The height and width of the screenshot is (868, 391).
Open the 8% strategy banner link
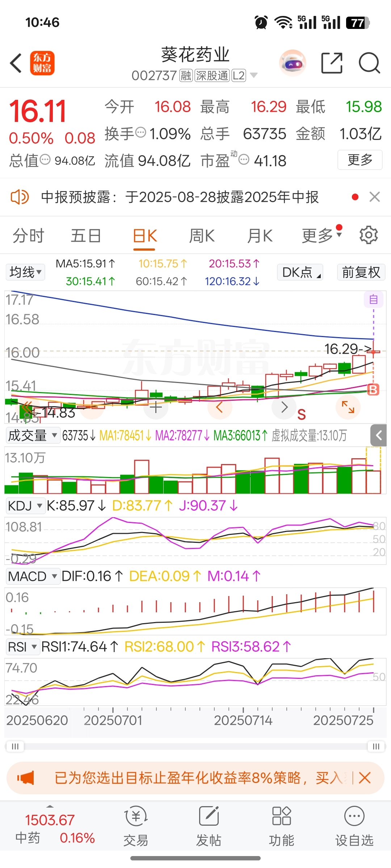[198, 778]
